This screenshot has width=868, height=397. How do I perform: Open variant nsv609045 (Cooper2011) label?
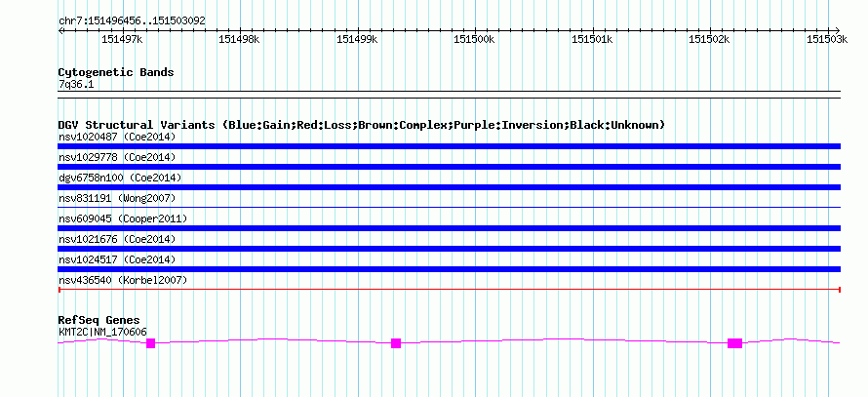pos(123,218)
